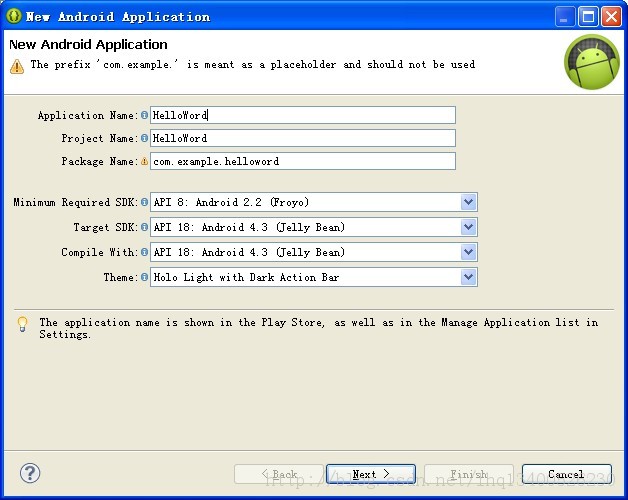Viewport: 628px width, 500px height.
Task: Click the info icon beside Compile With
Action: click(144, 252)
